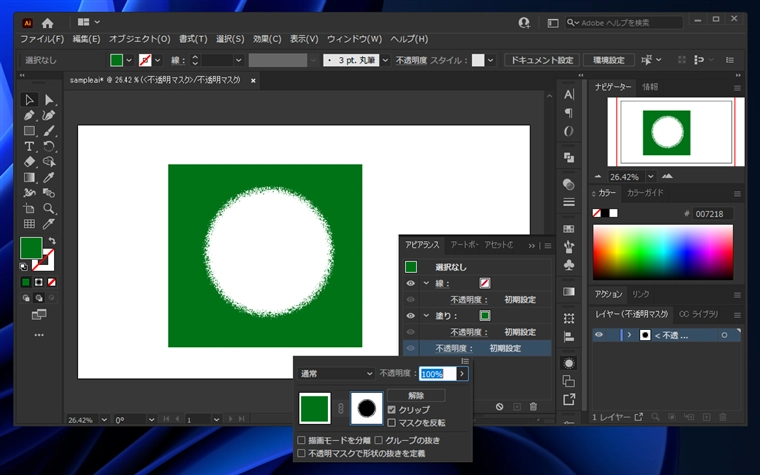Select the opacity mask thumbnail with black circle
Image resolution: width=760 pixels, height=475 pixels.
tap(366, 409)
